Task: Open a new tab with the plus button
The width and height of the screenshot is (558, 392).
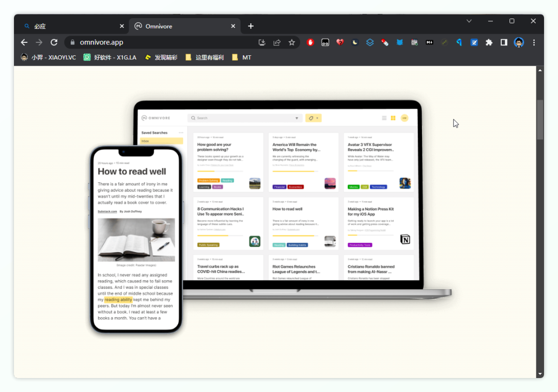Action: point(251,26)
